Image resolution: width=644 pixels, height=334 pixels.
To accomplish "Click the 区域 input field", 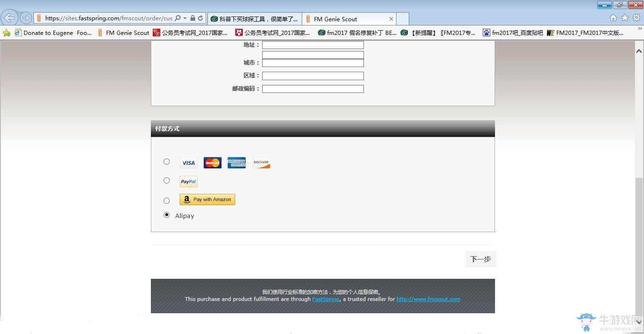I will tap(313, 76).
